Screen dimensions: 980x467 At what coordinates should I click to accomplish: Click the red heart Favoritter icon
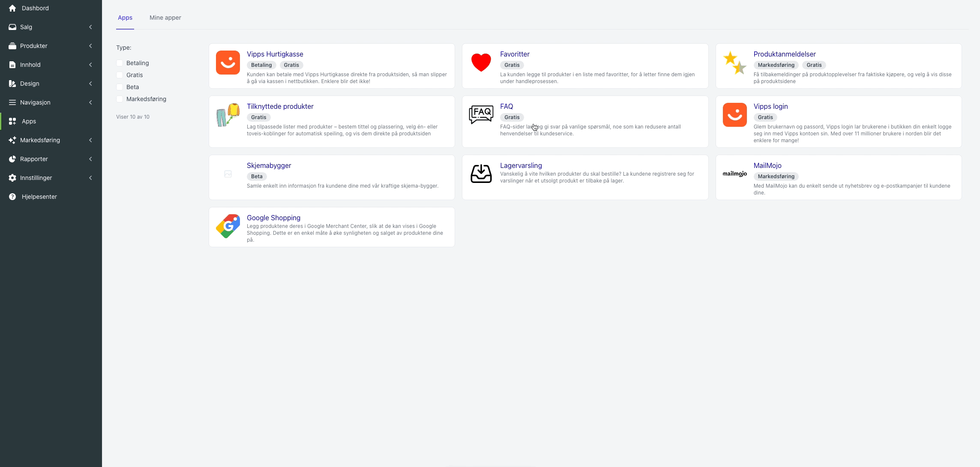click(481, 63)
